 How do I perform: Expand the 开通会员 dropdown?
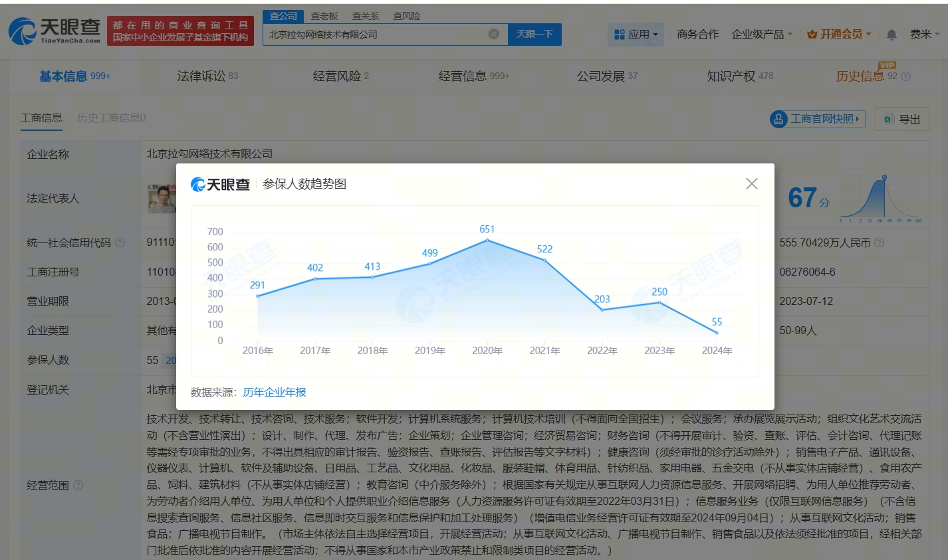pyautogui.click(x=839, y=35)
